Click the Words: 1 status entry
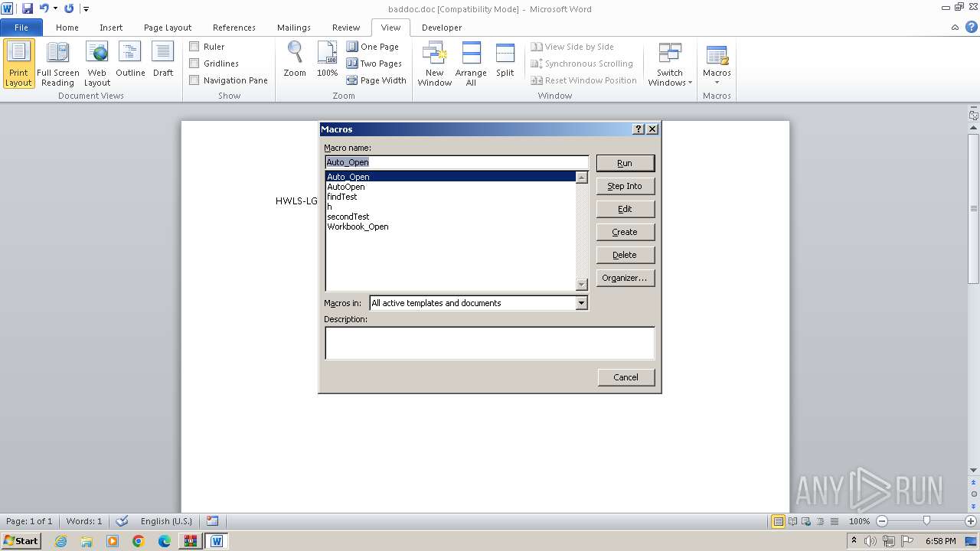This screenshot has height=551, width=980. coord(84,521)
